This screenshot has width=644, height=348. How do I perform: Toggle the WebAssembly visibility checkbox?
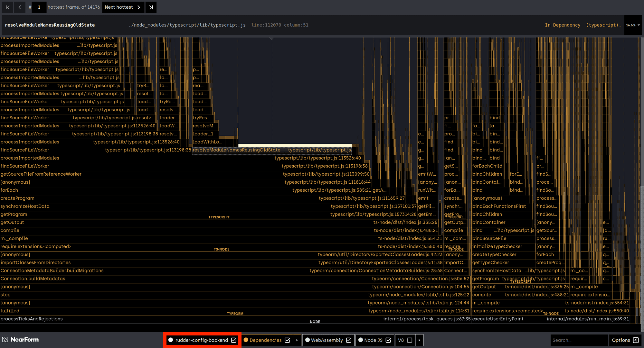[349, 340]
